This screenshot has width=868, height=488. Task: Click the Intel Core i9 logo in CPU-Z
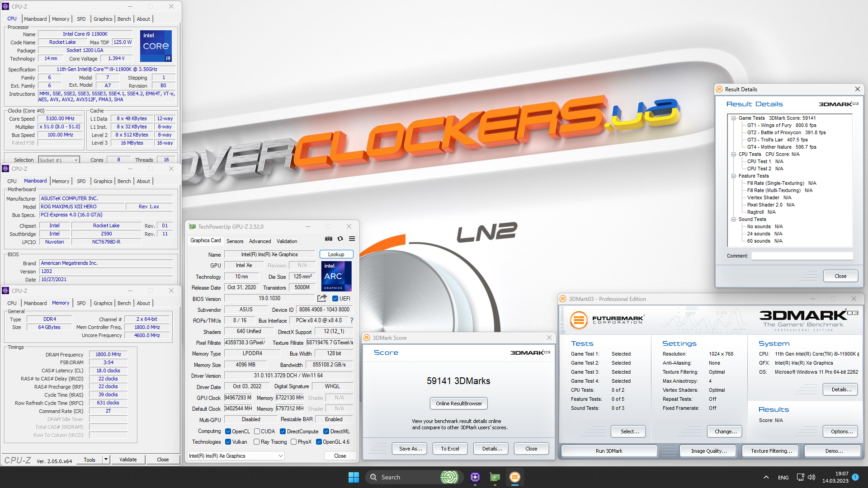(156, 46)
